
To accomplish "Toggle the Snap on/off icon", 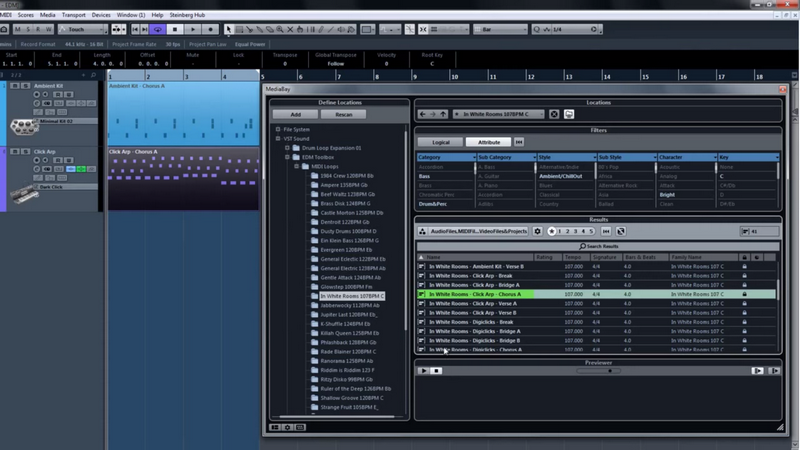I will coord(423,30).
